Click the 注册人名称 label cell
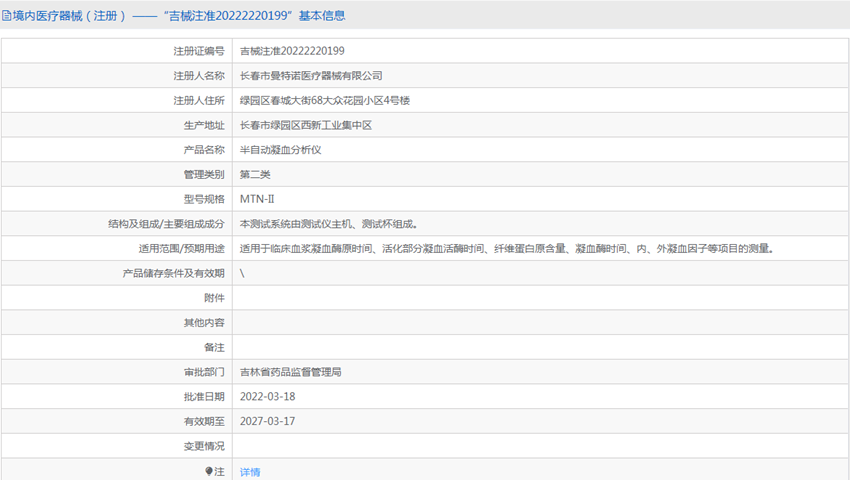850x480 pixels. tap(117, 76)
